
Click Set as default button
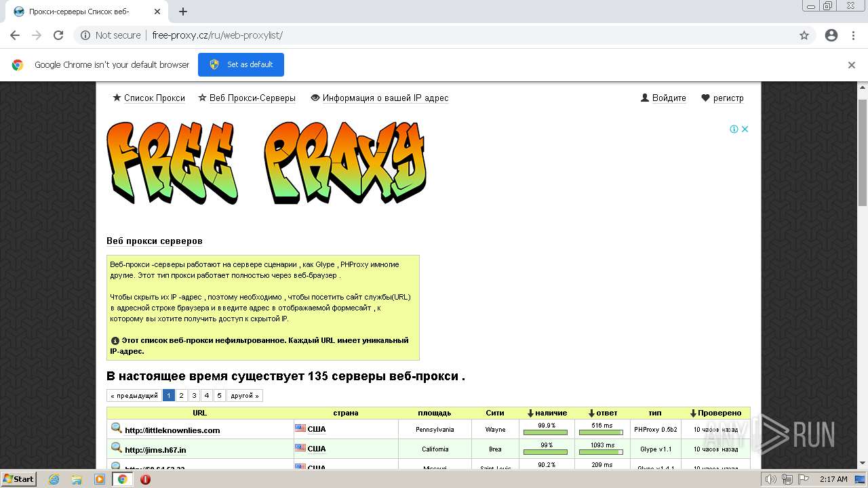(241, 64)
